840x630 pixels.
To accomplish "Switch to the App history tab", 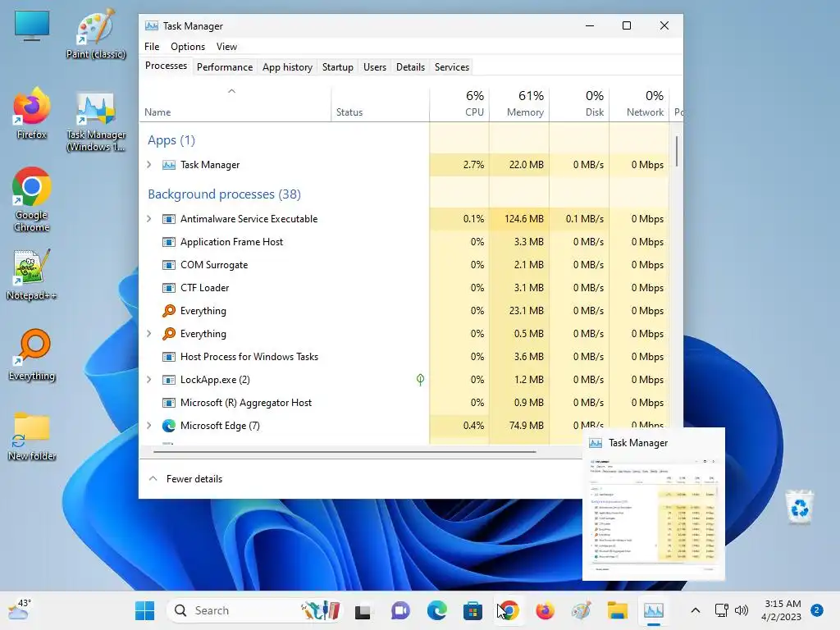I will [287, 67].
